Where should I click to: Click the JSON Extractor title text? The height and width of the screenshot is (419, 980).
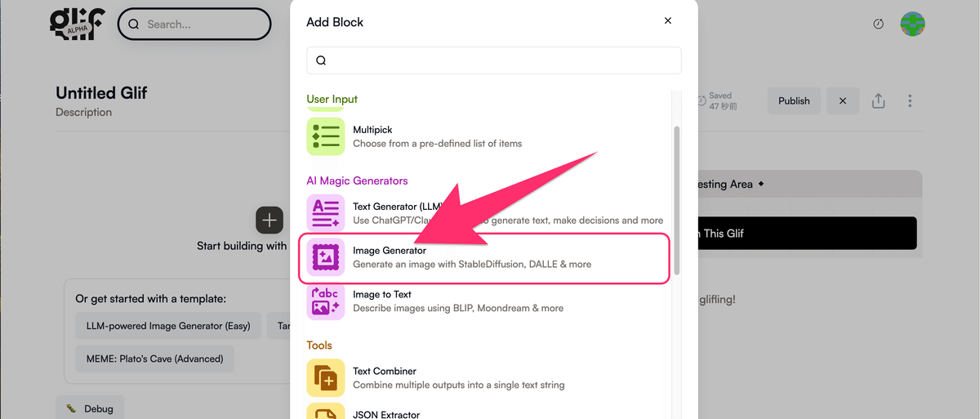click(x=386, y=414)
